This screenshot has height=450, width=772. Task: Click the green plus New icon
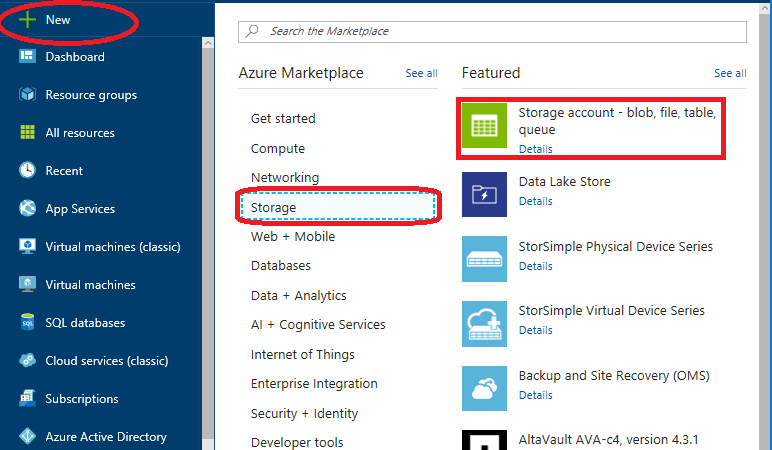[x=27, y=20]
